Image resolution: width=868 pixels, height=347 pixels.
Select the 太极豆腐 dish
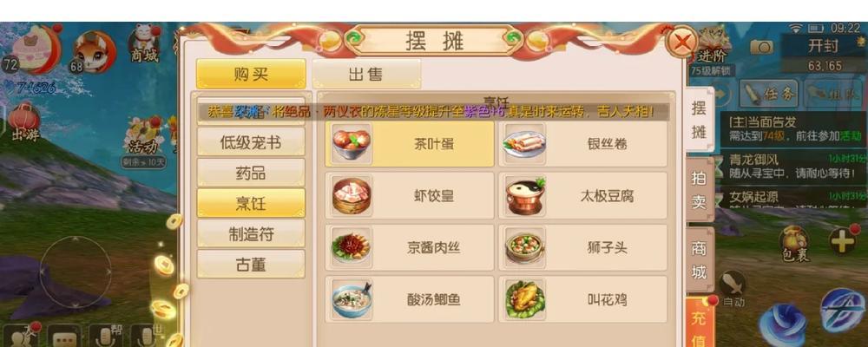583,196
